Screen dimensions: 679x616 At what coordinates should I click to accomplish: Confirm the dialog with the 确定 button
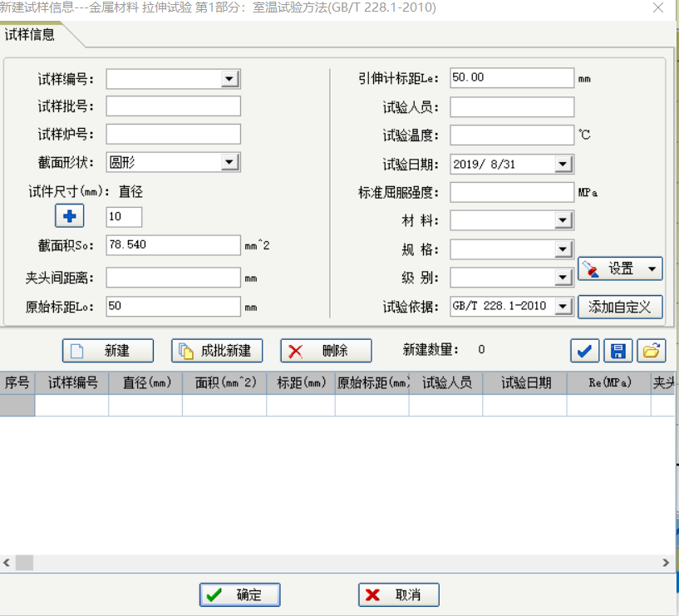click(x=239, y=594)
